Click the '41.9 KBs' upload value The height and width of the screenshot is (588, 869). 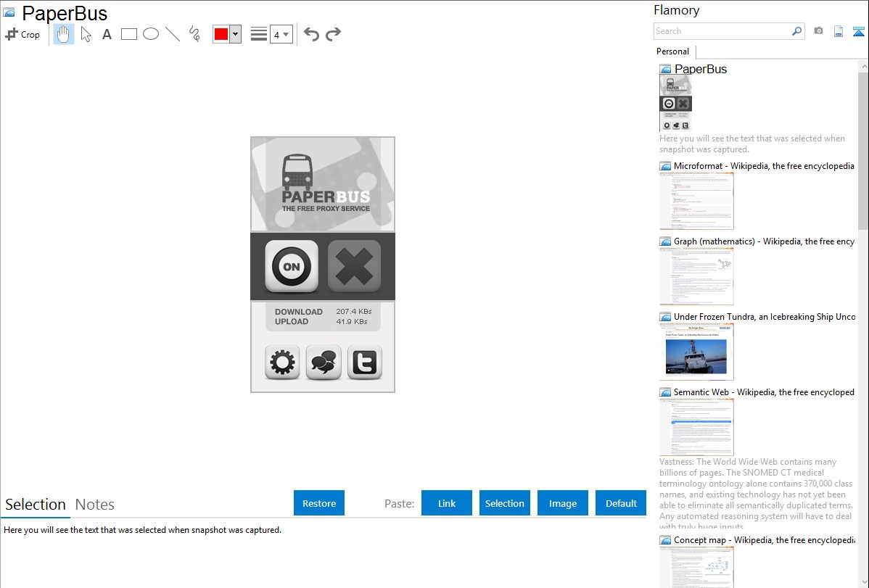coord(352,321)
